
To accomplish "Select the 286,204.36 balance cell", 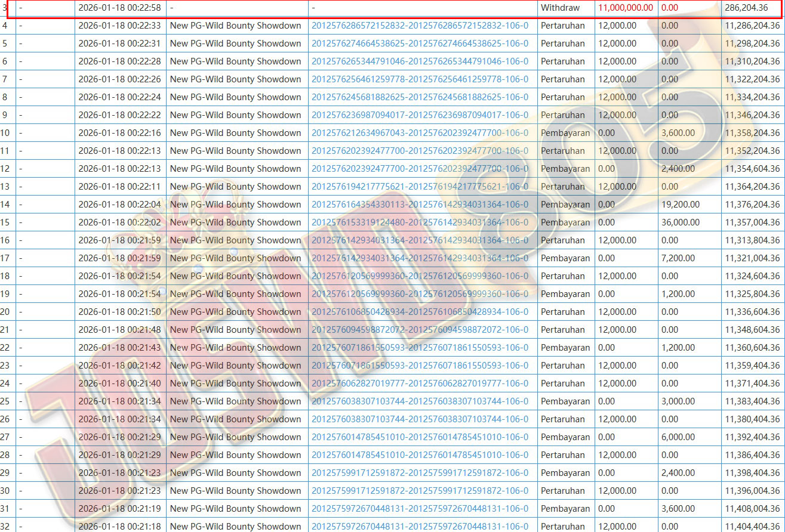I will point(746,8).
